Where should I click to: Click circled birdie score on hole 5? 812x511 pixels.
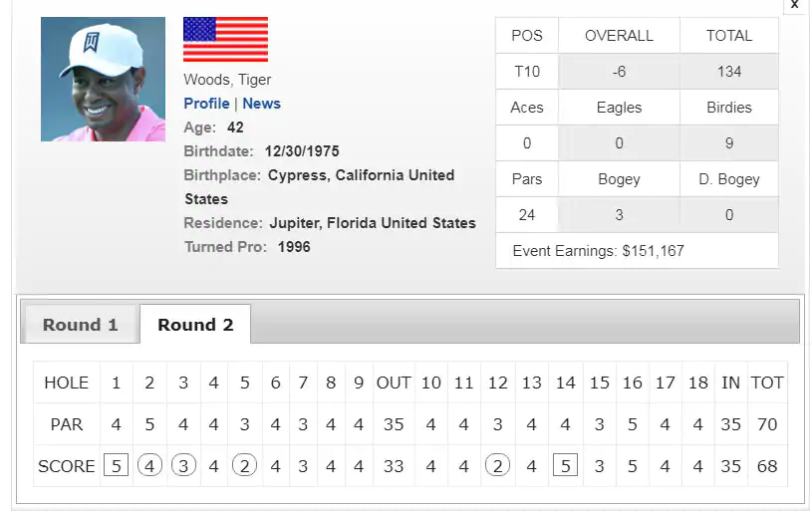tap(244, 465)
